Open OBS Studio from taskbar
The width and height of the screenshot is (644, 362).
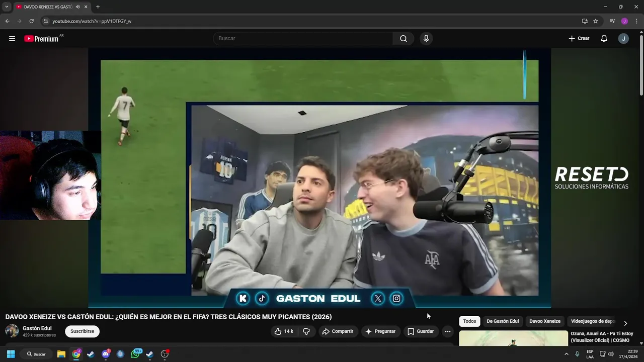pyautogui.click(x=165, y=354)
